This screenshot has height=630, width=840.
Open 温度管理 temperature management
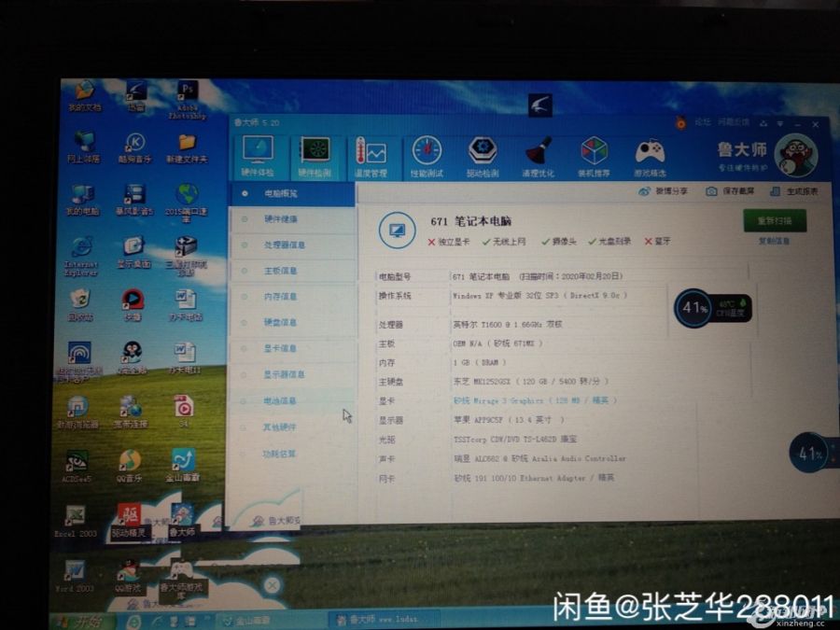click(371, 157)
